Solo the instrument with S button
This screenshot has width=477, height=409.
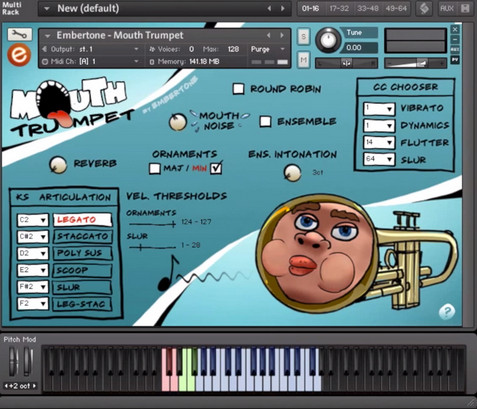[303, 36]
